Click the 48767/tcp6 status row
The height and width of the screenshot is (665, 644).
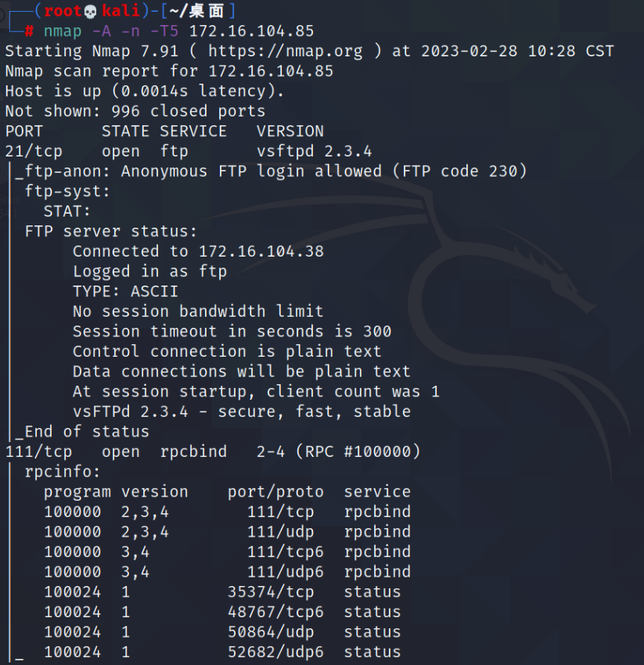click(222, 612)
